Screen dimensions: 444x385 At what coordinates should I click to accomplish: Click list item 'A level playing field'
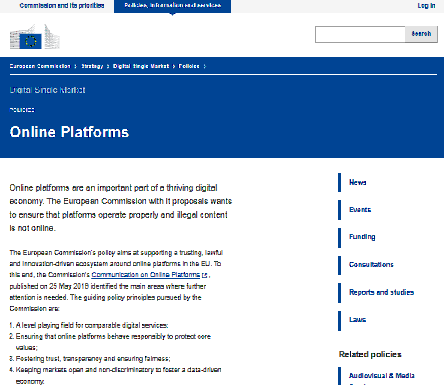click(x=92, y=325)
